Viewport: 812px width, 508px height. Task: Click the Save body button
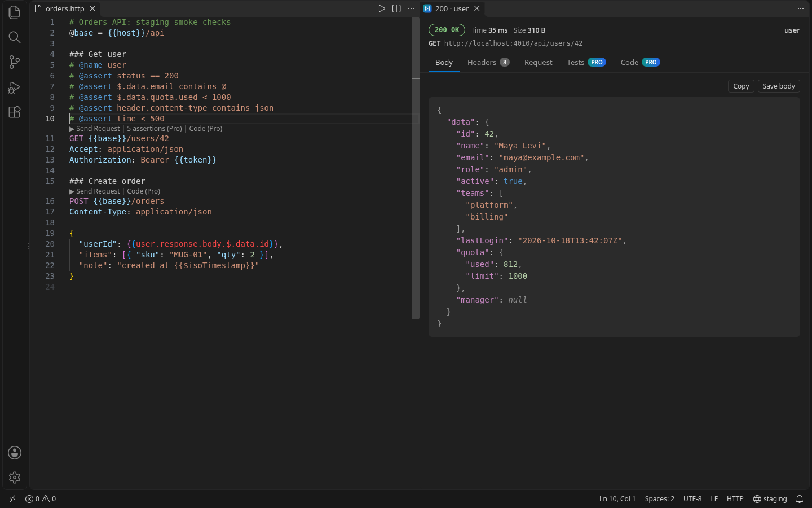pyautogui.click(x=779, y=86)
